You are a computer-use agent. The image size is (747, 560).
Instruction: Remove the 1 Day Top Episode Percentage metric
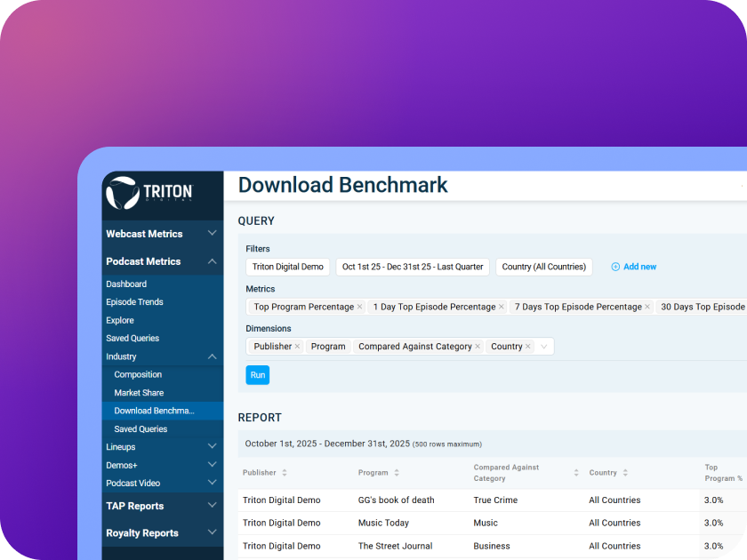point(502,307)
